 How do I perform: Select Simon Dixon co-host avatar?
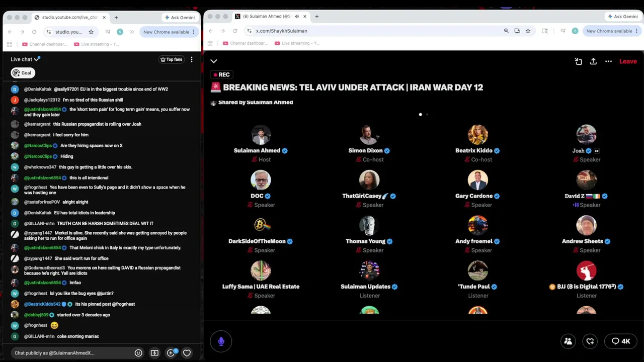369,135
